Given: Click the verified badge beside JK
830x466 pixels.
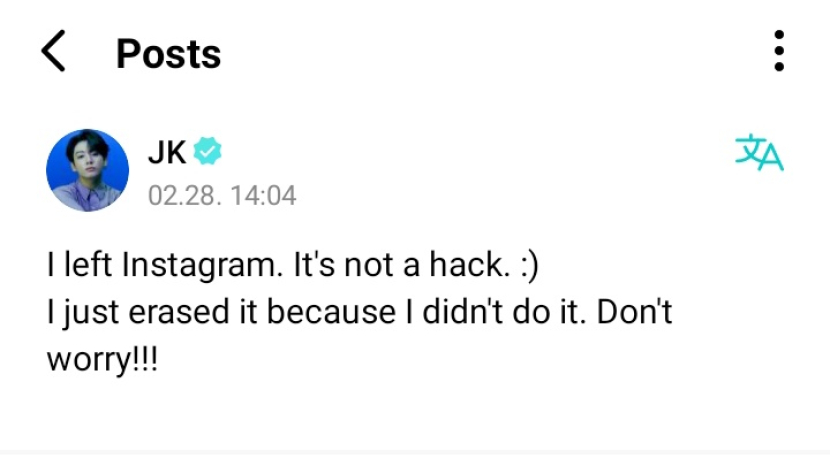Looking at the screenshot, I should click(x=208, y=152).
